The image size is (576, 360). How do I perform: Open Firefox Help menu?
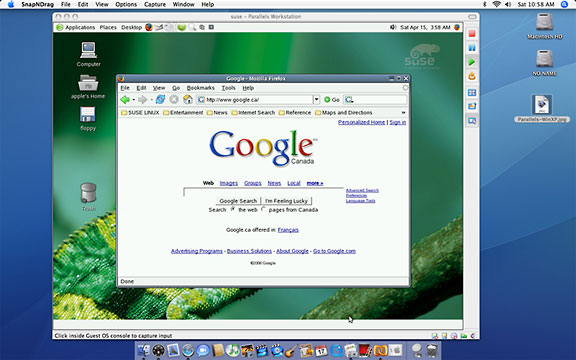248,88
